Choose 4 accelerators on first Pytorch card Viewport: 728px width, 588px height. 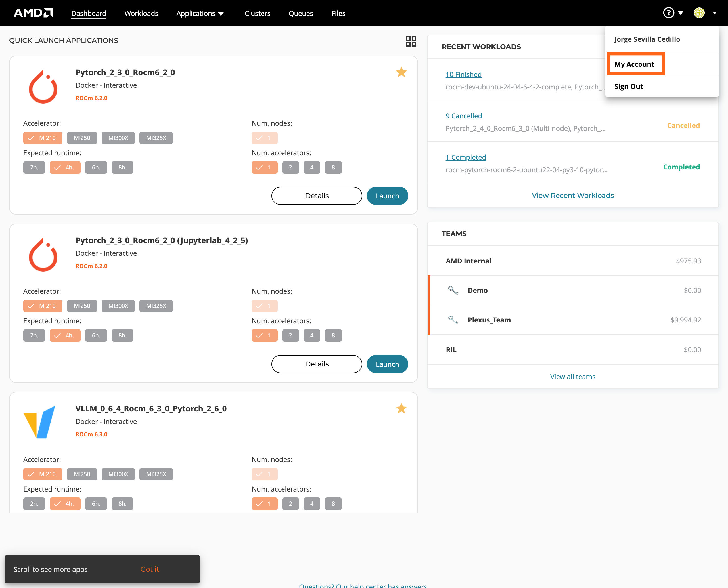click(312, 167)
